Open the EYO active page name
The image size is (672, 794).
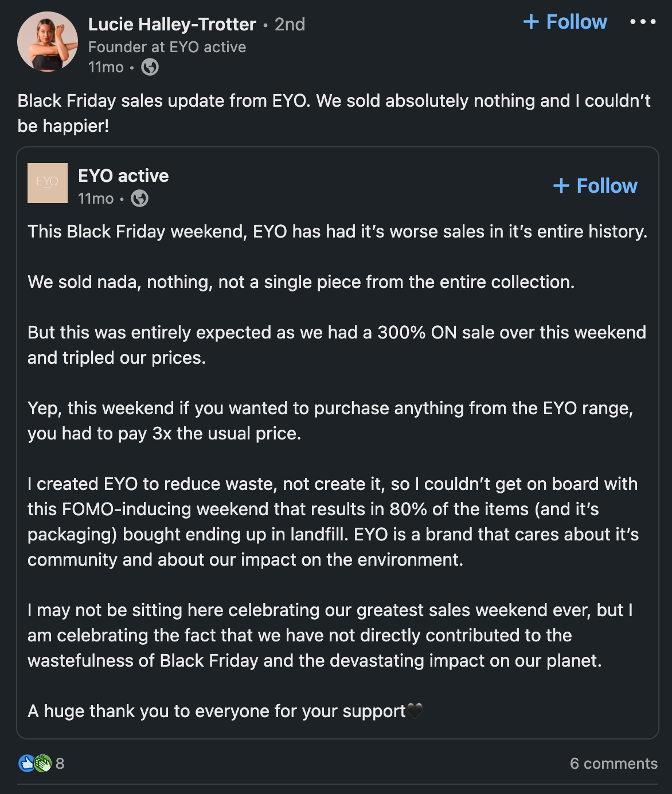coord(123,176)
